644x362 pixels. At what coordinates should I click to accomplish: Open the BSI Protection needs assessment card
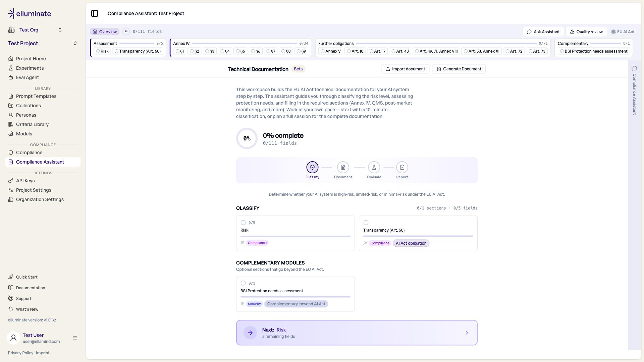[296, 294]
